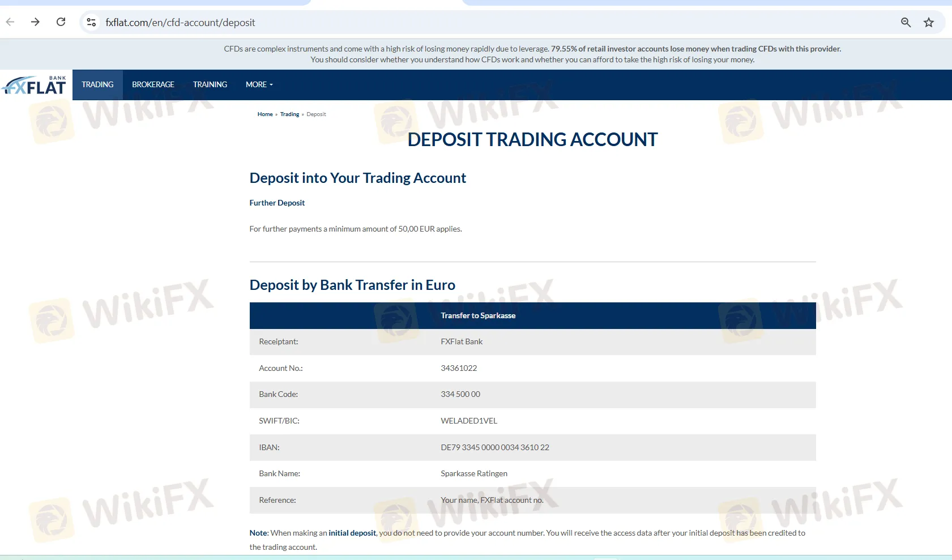
Task: Click the bolded initial deposit text
Action: tap(352, 533)
